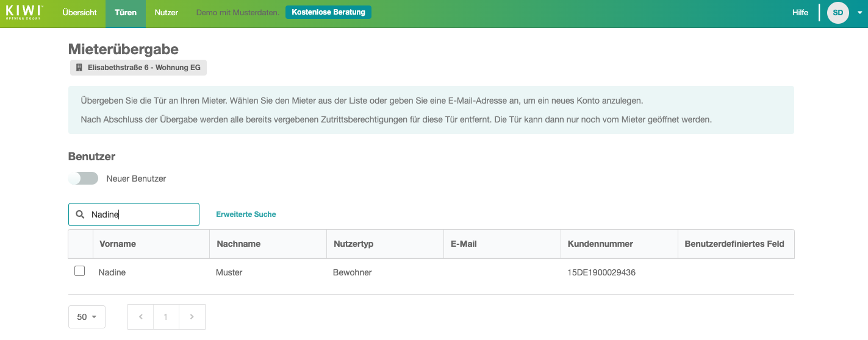Click page number 1 in pagination
This screenshot has width=868, height=340.
tap(166, 317)
